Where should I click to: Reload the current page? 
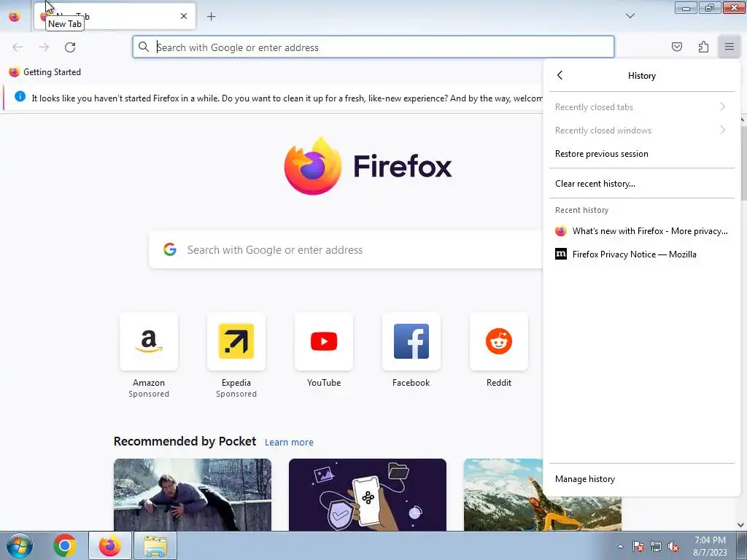(x=70, y=47)
